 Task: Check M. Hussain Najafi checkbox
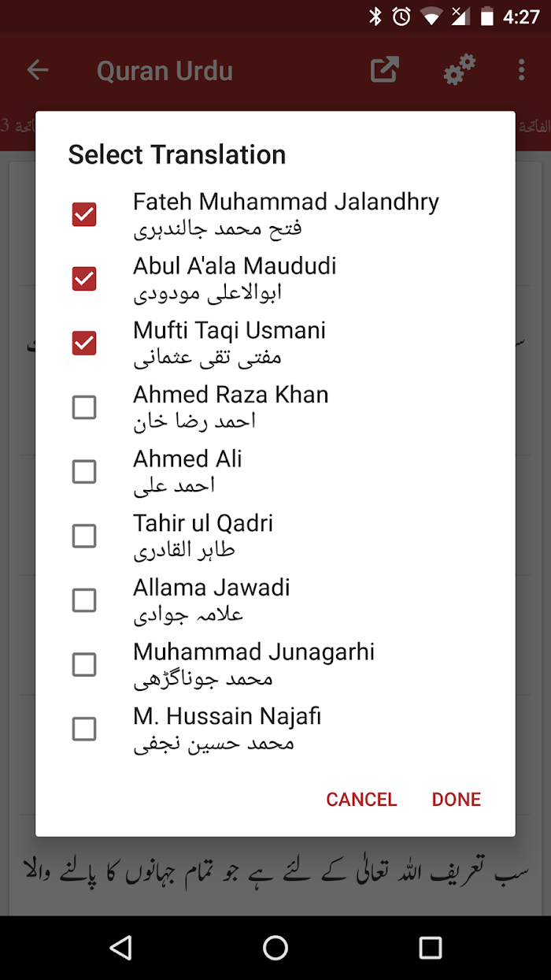84,729
